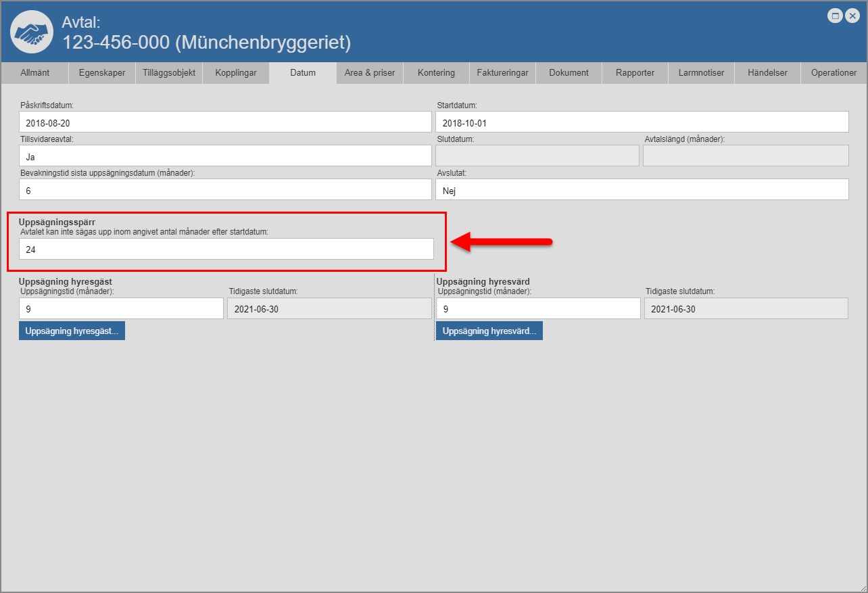
Task: Switch to the Kontering tab
Action: (436, 73)
